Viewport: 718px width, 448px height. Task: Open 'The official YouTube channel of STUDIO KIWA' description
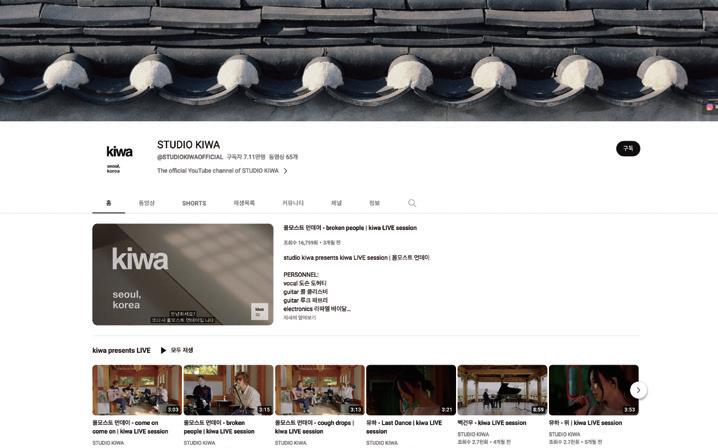pos(218,171)
